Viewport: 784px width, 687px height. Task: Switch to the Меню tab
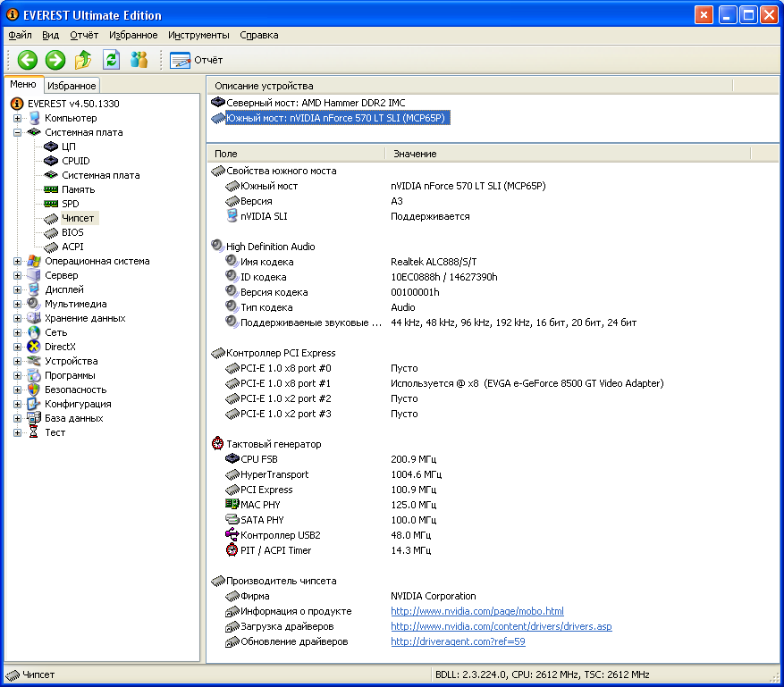23,85
